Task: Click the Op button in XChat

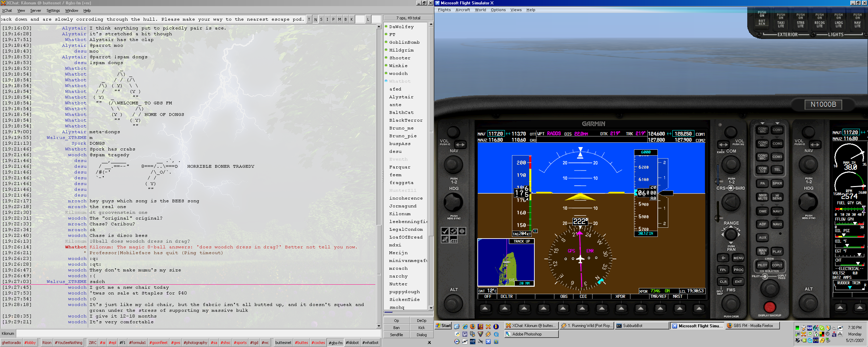Action: pos(396,321)
